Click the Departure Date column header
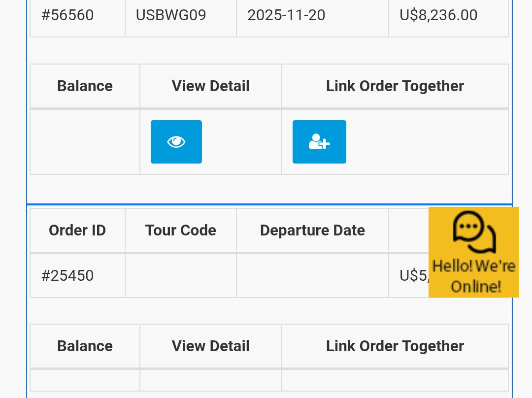Viewport: 532px width, 398px height. click(312, 231)
